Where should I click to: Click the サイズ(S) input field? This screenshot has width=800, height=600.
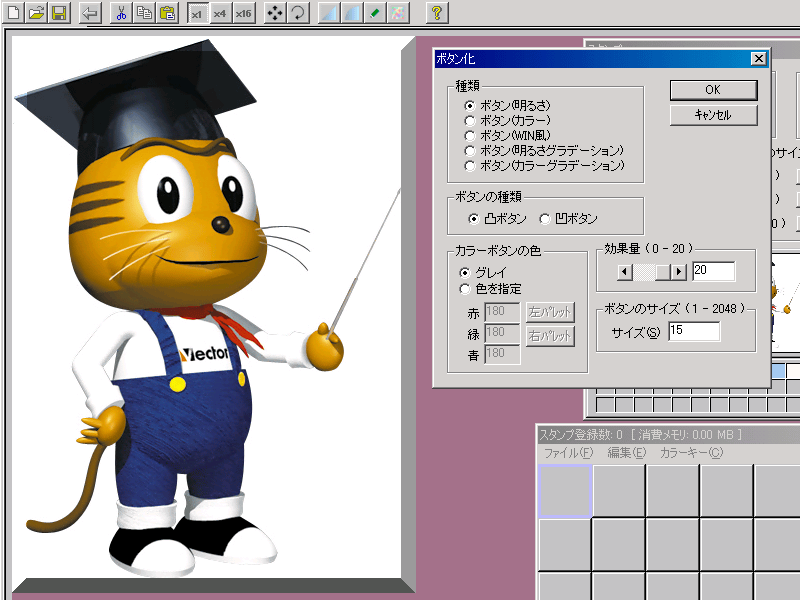pyautogui.click(x=694, y=331)
